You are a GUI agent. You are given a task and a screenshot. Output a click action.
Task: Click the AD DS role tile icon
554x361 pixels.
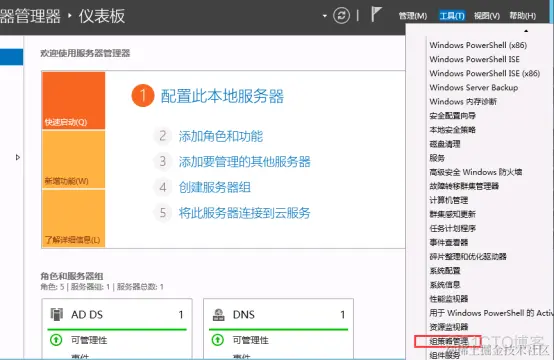pos(57,314)
